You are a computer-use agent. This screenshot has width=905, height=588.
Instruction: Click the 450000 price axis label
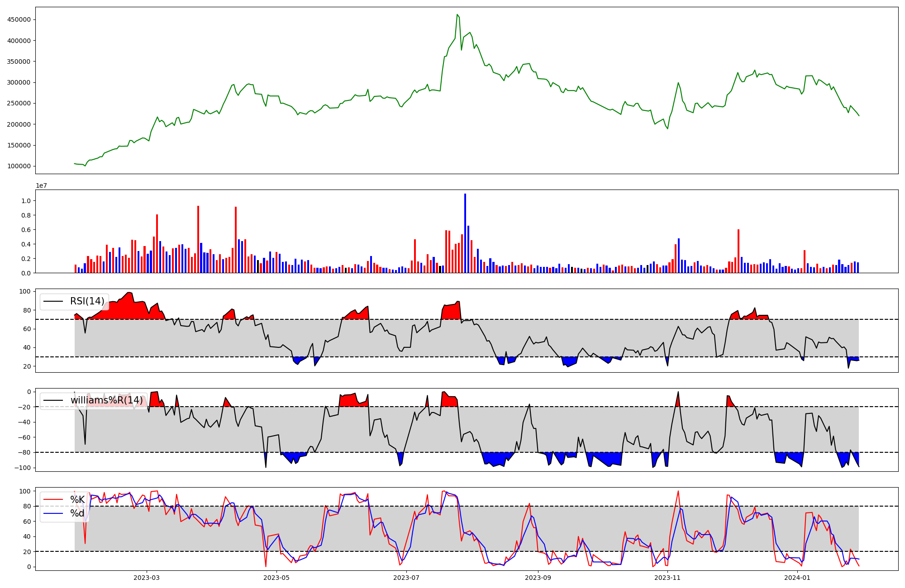pyautogui.click(x=19, y=19)
